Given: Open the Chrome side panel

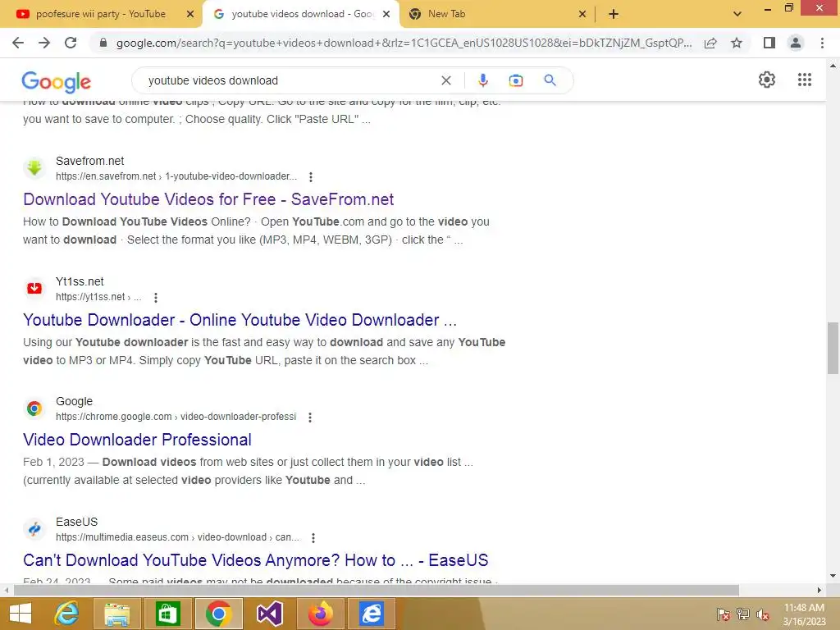Looking at the screenshot, I should point(769,43).
